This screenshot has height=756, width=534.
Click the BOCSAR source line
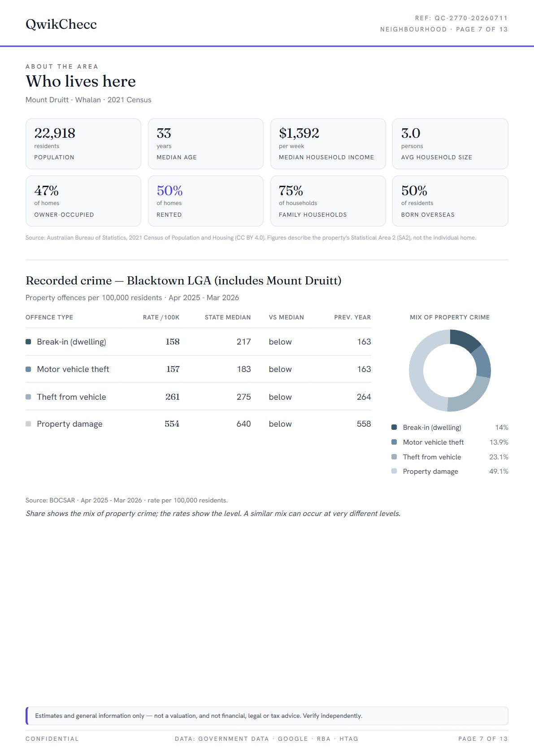pos(126,500)
